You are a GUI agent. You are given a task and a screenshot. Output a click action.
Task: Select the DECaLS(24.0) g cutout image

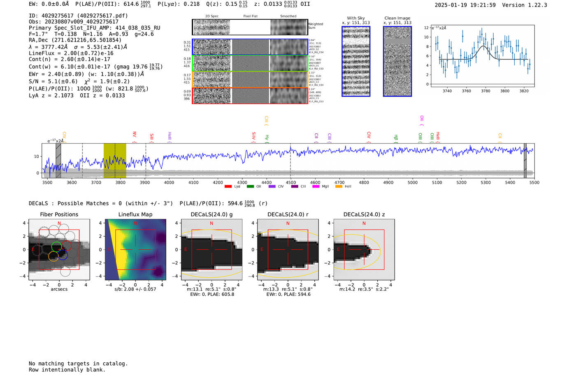pos(211,249)
